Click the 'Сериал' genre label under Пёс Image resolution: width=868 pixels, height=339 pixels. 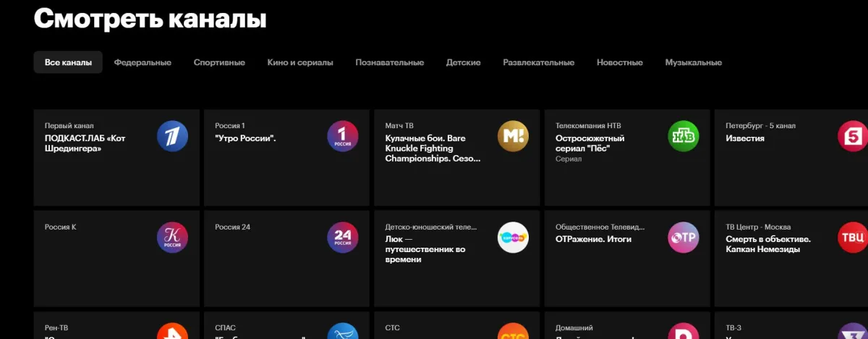[569, 159]
